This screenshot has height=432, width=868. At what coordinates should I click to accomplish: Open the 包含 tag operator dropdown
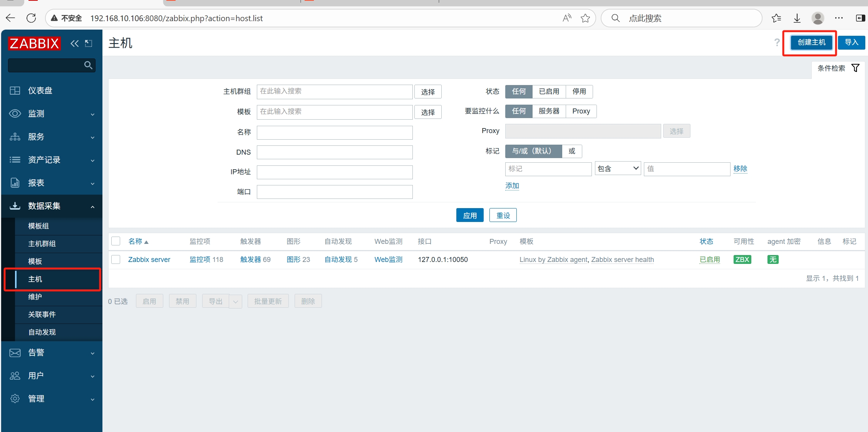618,168
